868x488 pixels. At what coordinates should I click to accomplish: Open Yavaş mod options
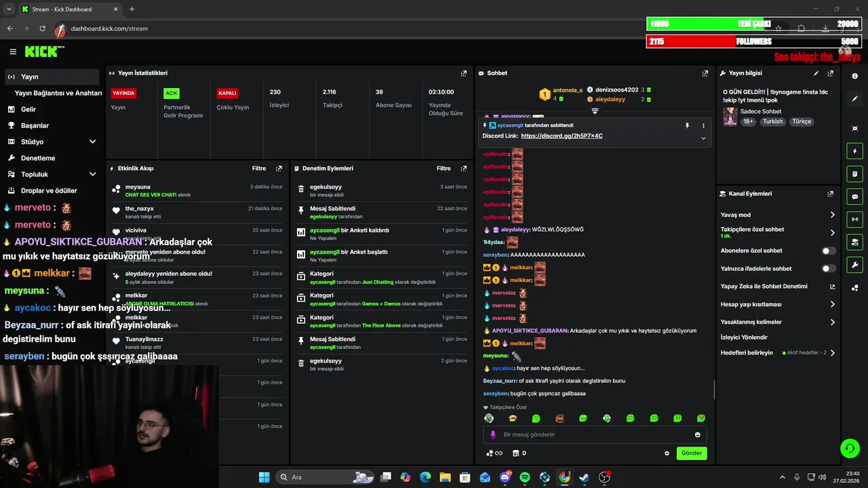[x=778, y=215]
